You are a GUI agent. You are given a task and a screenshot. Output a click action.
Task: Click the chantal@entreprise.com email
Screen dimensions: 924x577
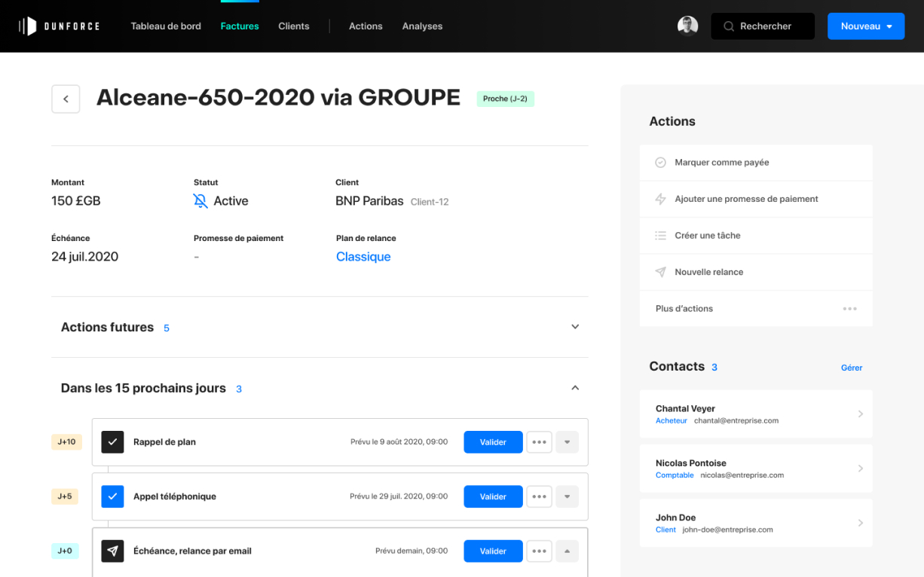(x=736, y=421)
